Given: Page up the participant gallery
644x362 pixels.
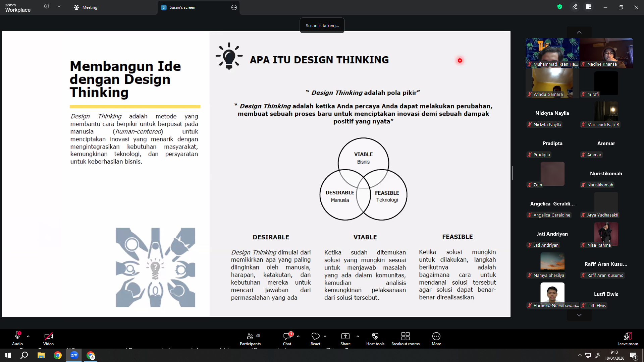Looking at the screenshot, I should [x=579, y=32].
